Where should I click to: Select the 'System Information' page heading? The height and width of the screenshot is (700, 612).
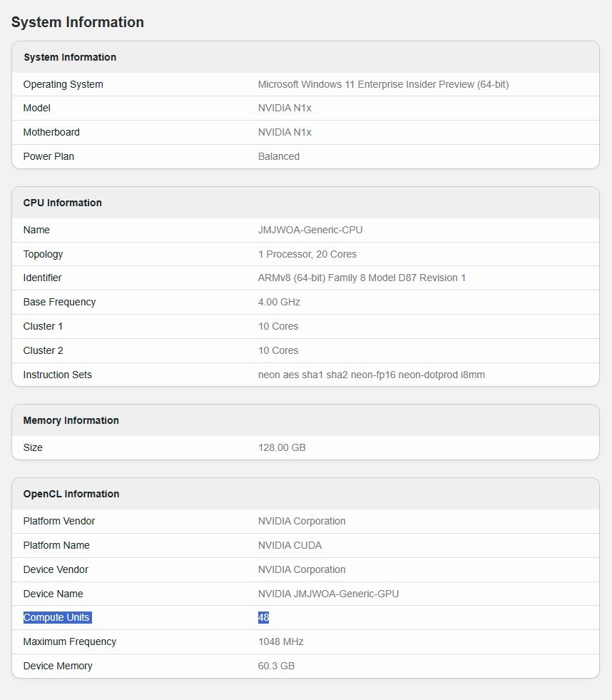click(x=77, y=22)
